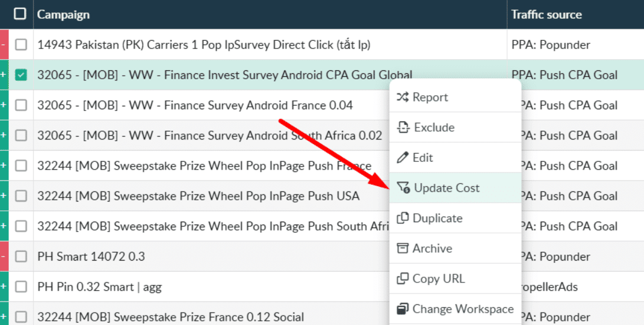
Task: Click the Exclude icon in context menu
Action: tap(403, 128)
